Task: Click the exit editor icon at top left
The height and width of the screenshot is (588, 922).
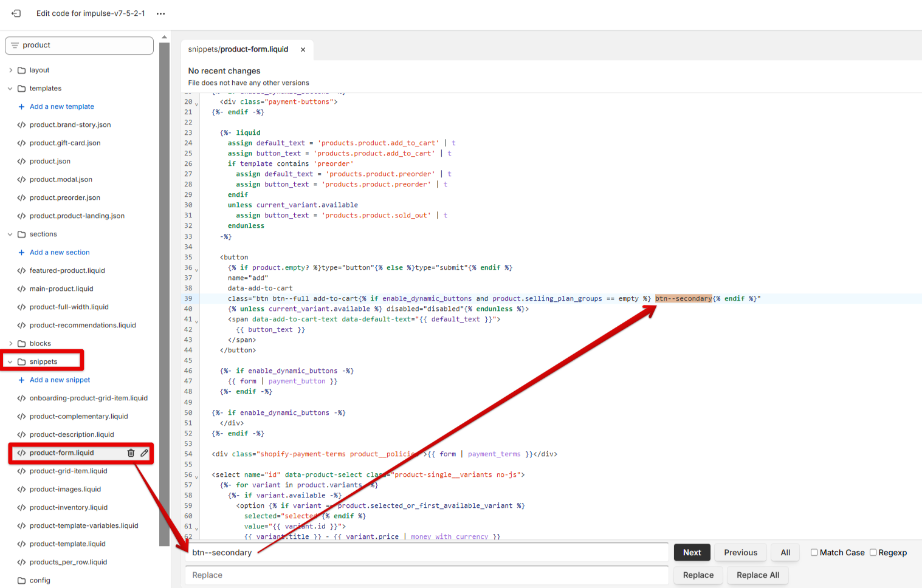Action: click(x=16, y=13)
